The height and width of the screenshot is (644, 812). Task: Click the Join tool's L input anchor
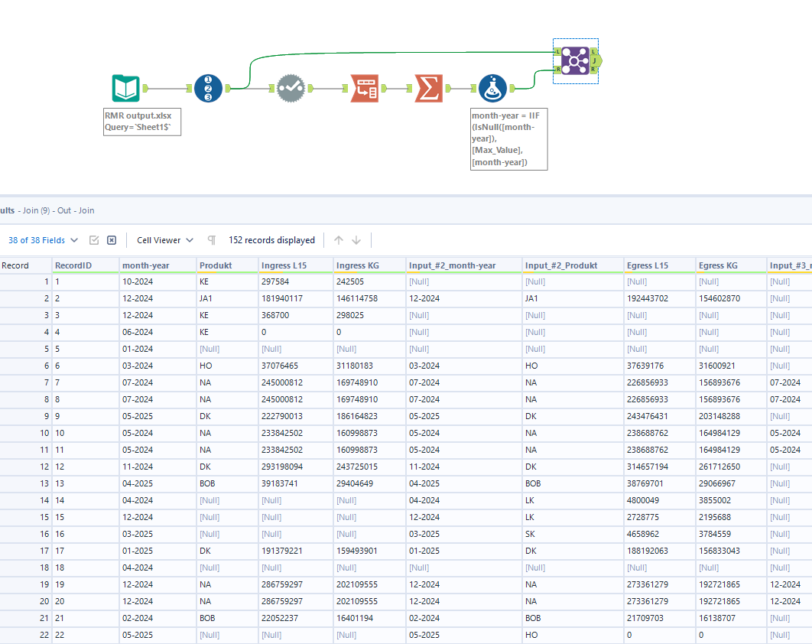click(x=557, y=50)
